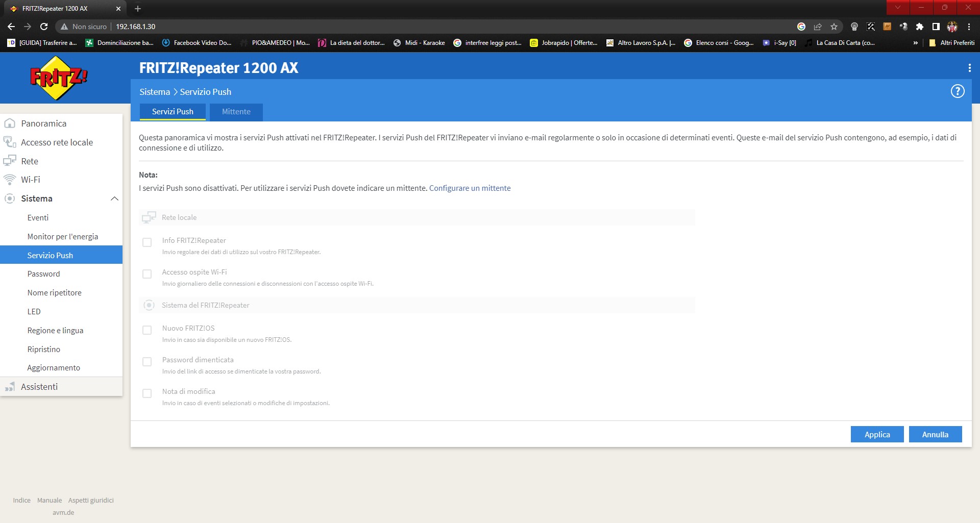Click the Wi-Fi signal icon
Screen dimensions: 980x523
pos(10,180)
